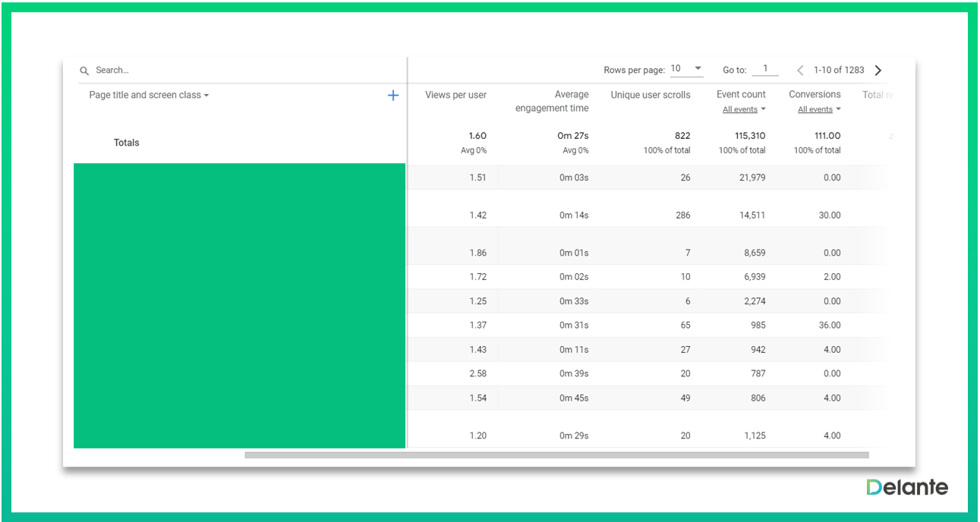
Task: Sort by Unique user scrolls column
Action: 651,95
